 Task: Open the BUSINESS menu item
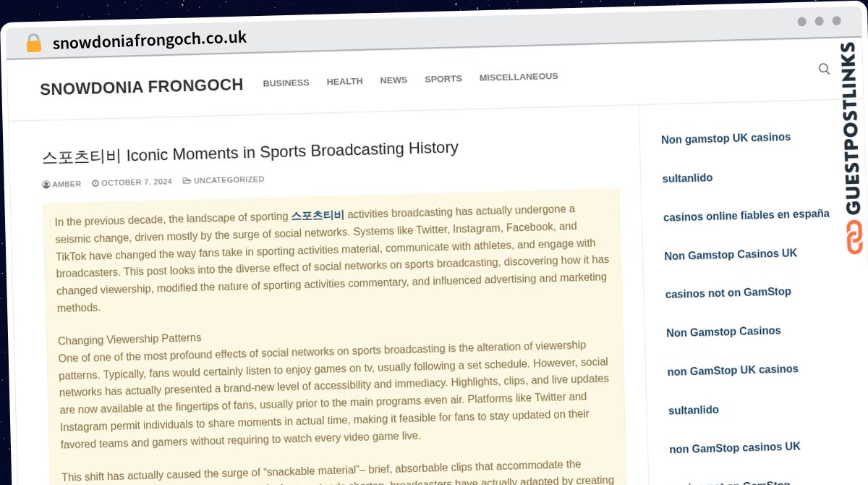pyautogui.click(x=286, y=83)
